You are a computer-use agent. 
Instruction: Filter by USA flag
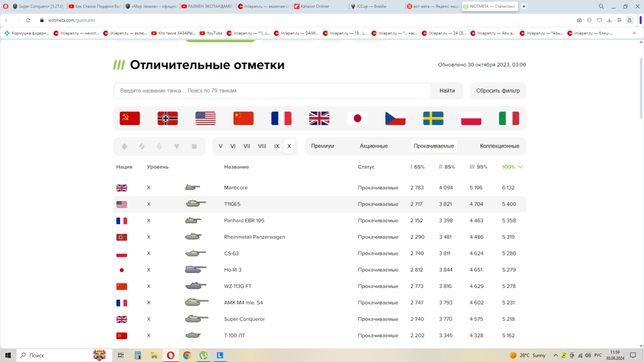tap(206, 118)
